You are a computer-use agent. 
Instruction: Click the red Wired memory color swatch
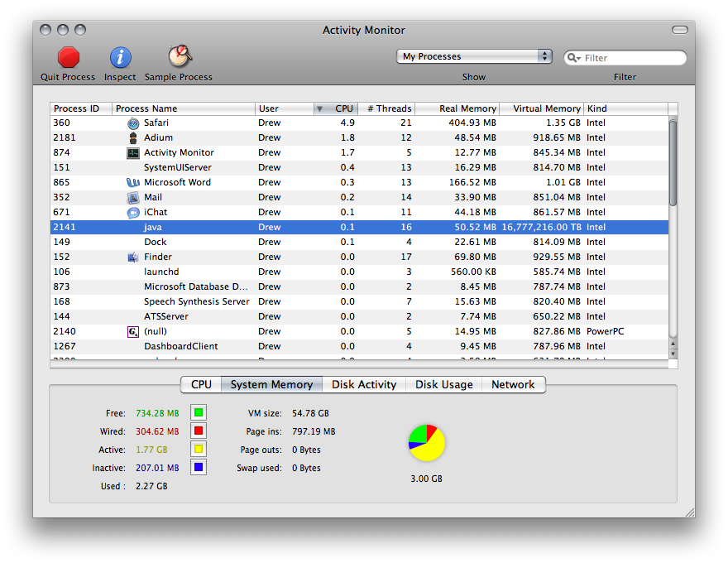click(199, 431)
